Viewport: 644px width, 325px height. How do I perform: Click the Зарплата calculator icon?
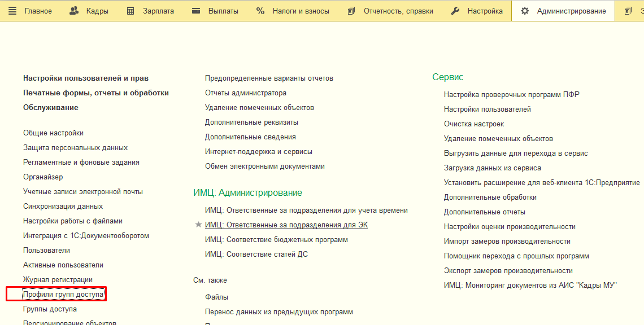coord(132,10)
